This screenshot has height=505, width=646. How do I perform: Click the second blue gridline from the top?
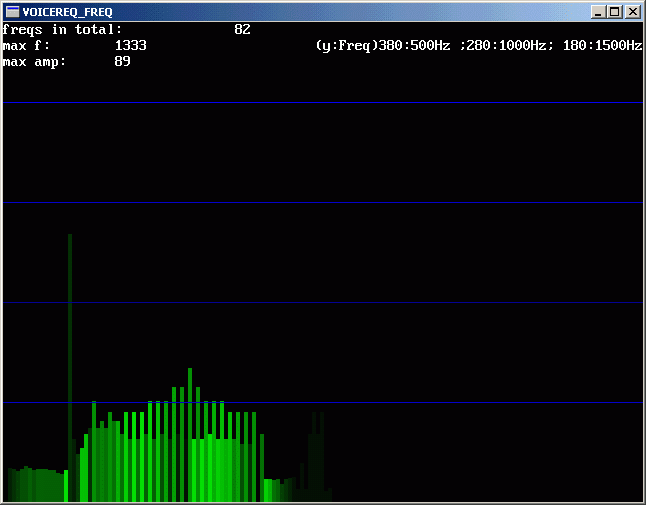322,203
